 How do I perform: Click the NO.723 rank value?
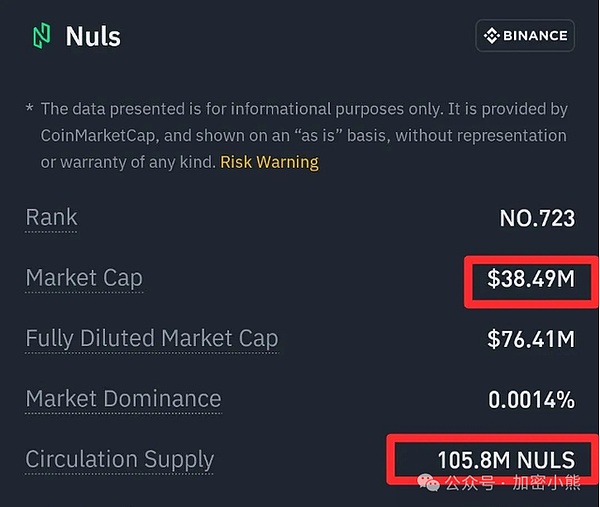point(537,218)
